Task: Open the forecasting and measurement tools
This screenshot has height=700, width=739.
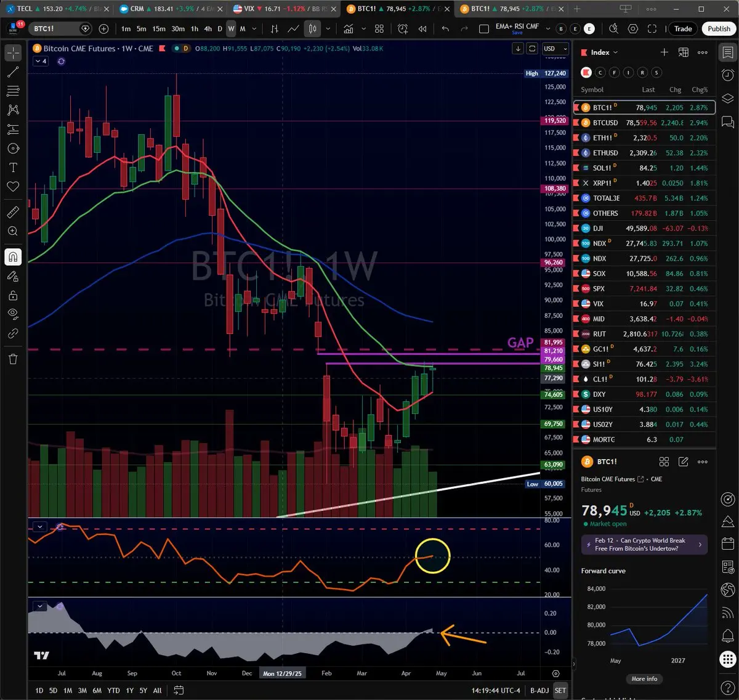Action: click(13, 129)
